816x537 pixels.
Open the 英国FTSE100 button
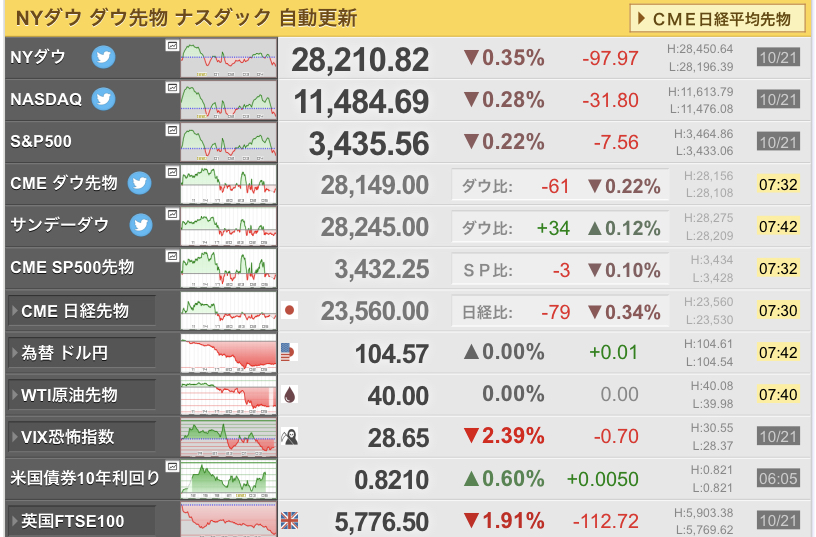click(x=82, y=521)
